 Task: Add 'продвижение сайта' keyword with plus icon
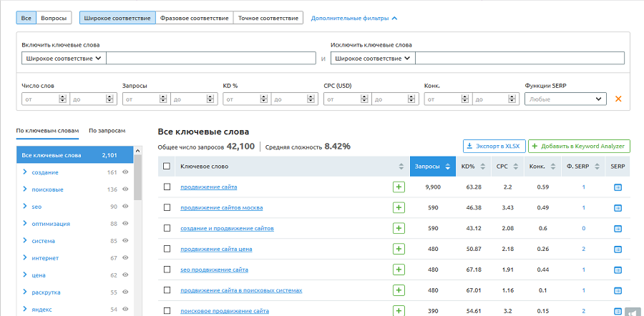(399, 187)
